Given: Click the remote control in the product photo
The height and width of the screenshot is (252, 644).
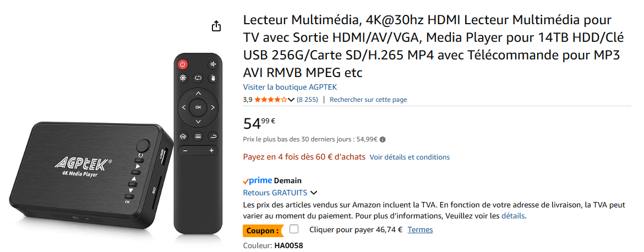Looking at the screenshot, I should [x=198, y=143].
